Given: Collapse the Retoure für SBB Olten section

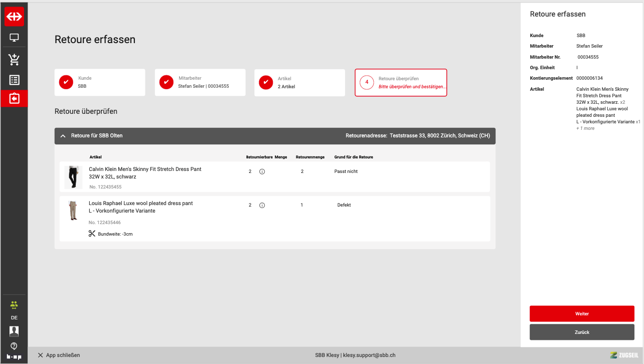Looking at the screenshot, I should (x=63, y=136).
